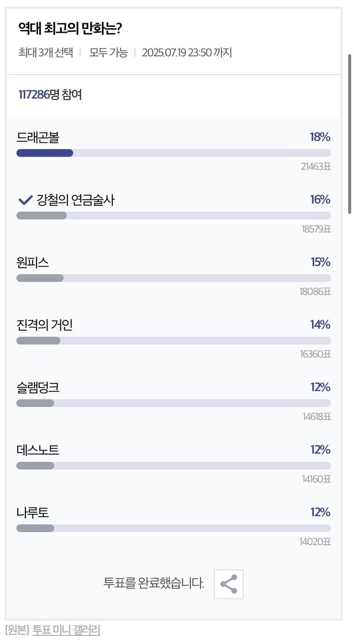
Task: Click the 18% percentage for 드래곤볼
Action: 320,137
